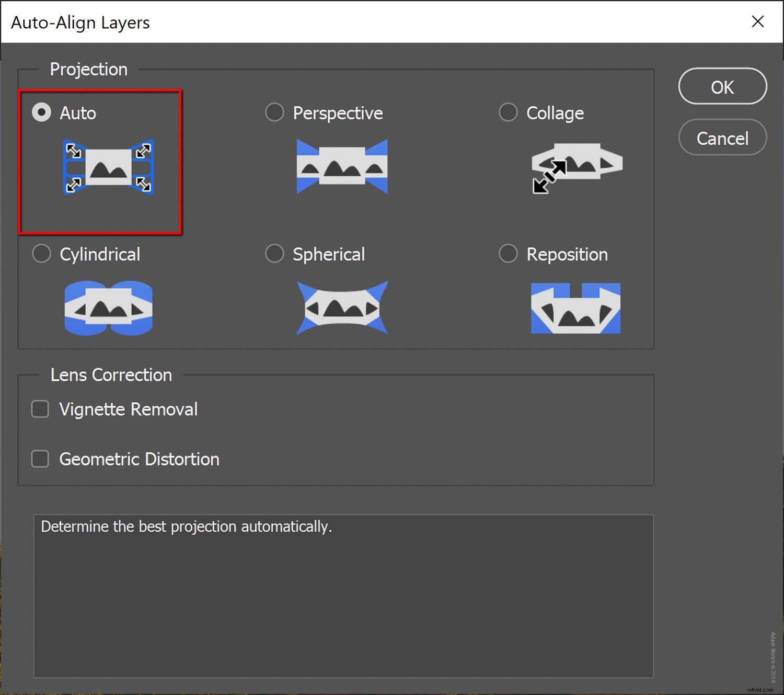Enable Vignette Removal
This screenshot has width=784, height=695.
pos(40,409)
